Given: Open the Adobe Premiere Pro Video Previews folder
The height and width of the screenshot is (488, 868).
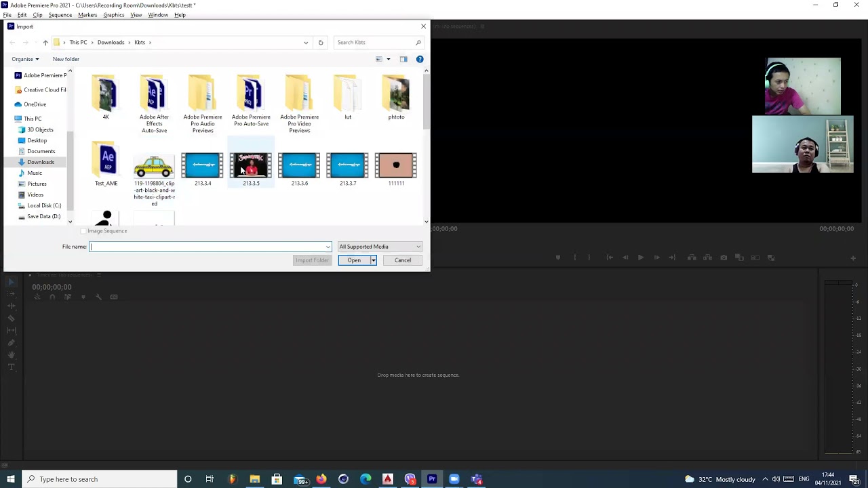Looking at the screenshot, I should click(299, 103).
